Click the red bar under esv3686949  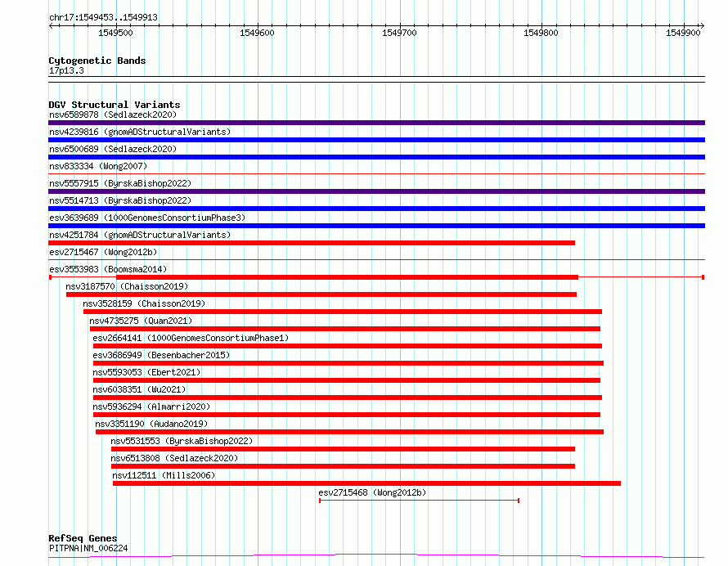coord(348,363)
